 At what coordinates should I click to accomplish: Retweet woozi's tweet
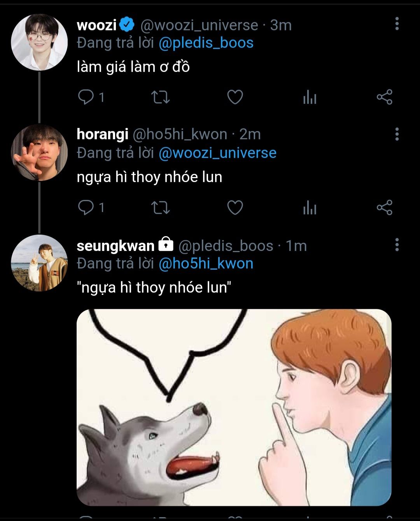[x=160, y=97]
